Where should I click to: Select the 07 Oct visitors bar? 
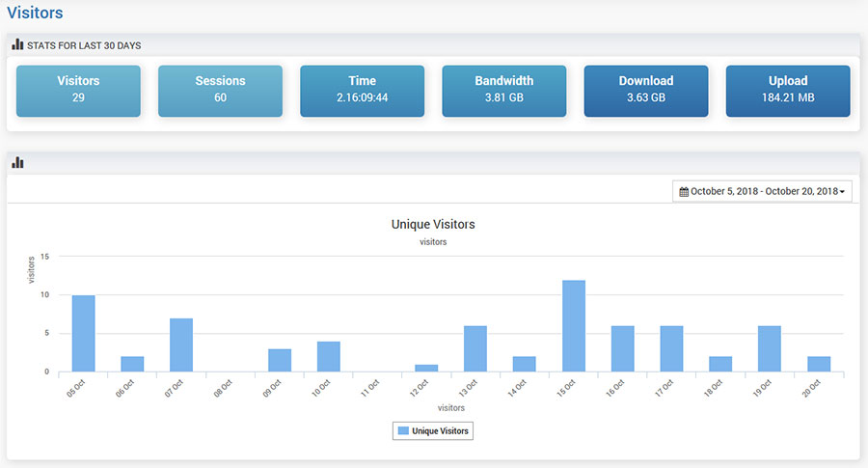(181, 345)
